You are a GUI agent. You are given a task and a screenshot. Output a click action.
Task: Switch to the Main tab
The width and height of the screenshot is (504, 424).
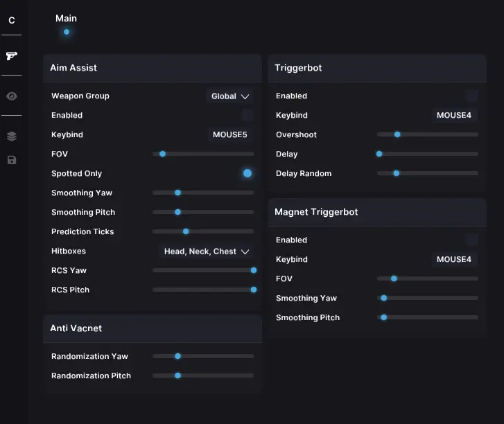click(66, 19)
